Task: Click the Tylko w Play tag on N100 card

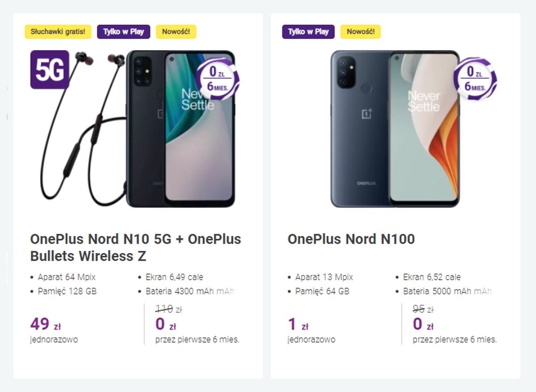Action: click(x=308, y=32)
